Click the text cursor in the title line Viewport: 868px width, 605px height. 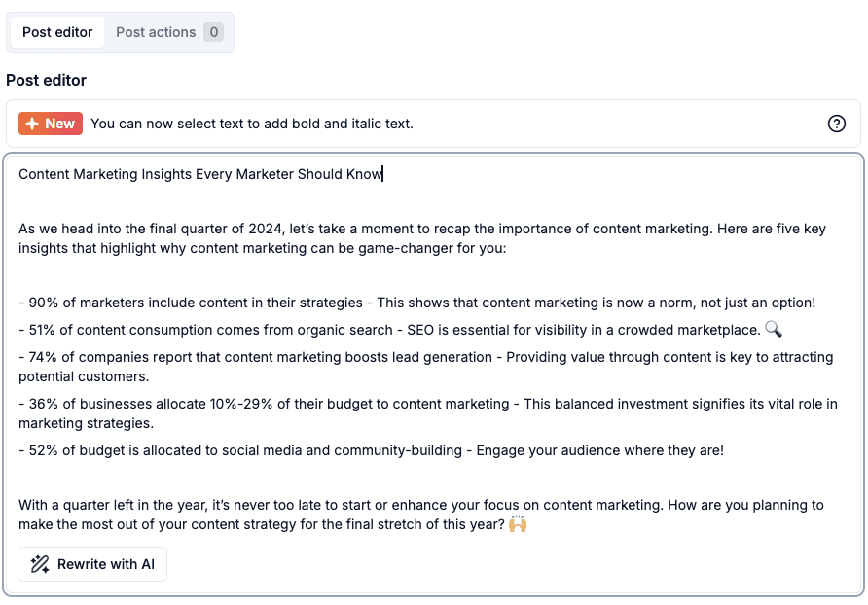pyautogui.click(x=381, y=173)
